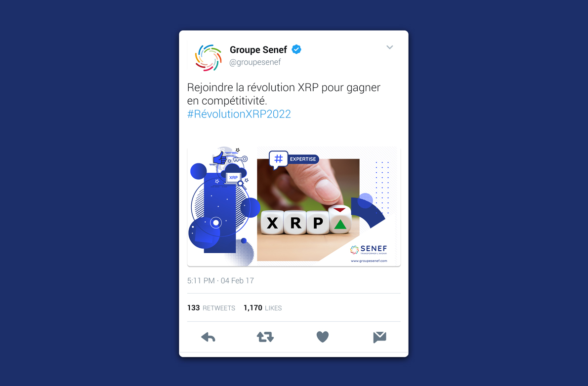Like the tweet with heart icon
This screenshot has width=588, height=386.
pyautogui.click(x=323, y=337)
